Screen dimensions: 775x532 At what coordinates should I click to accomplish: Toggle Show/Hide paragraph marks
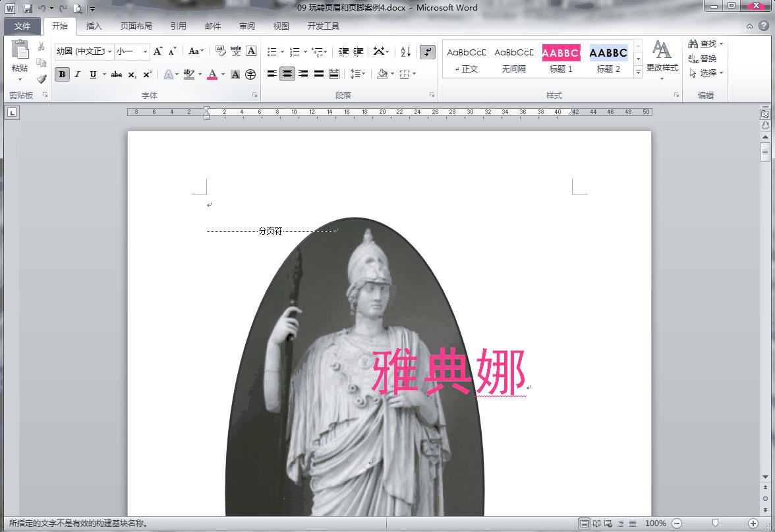[428, 52]
